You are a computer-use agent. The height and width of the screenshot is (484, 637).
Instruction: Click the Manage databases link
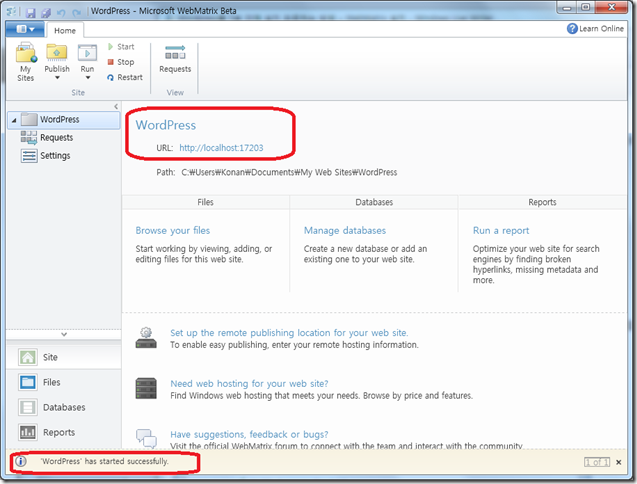(345, 230)
